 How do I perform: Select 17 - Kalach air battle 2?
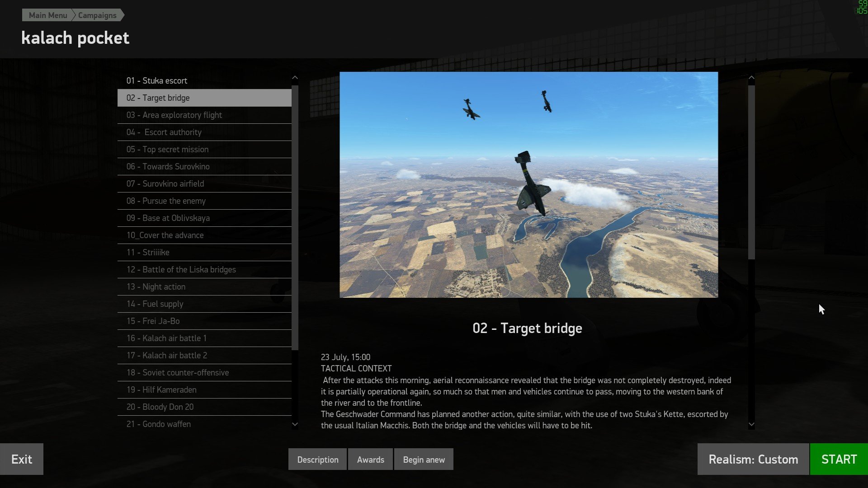(204, 355)
